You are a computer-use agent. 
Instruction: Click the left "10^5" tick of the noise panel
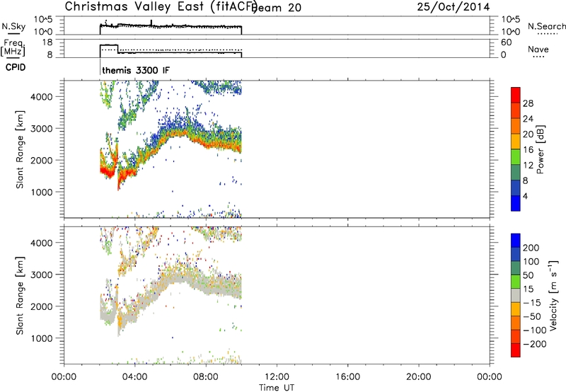tap(43, 19)
